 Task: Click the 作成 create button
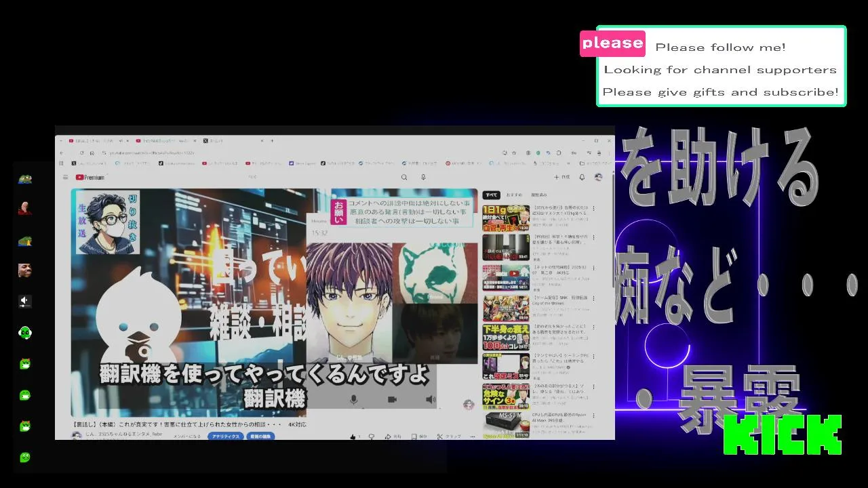[561, 178]
